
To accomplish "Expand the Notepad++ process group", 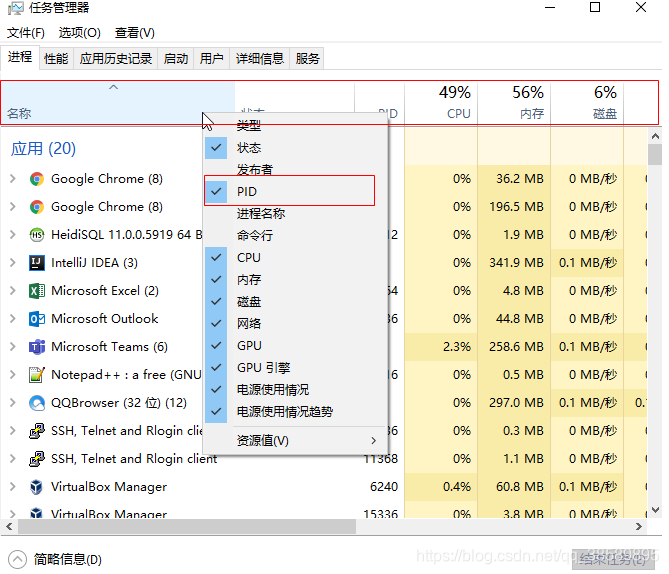I will click(x=13, y=375).
